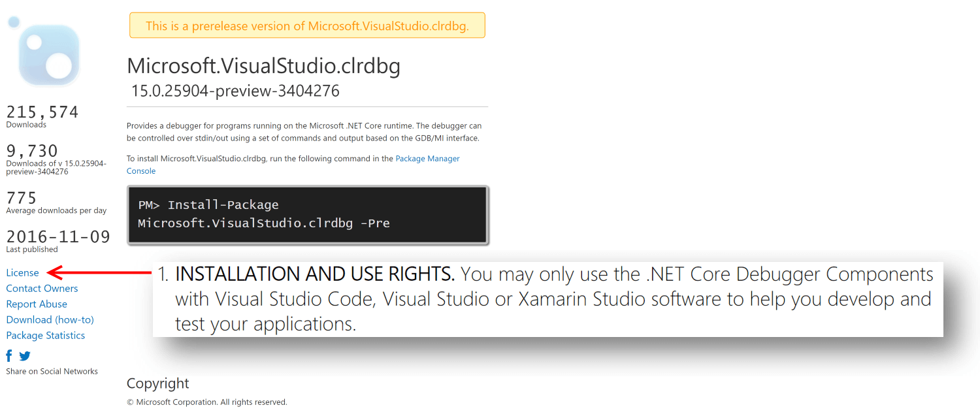Open the Download (how-to) link
The image size is (980, 418).
50,319
